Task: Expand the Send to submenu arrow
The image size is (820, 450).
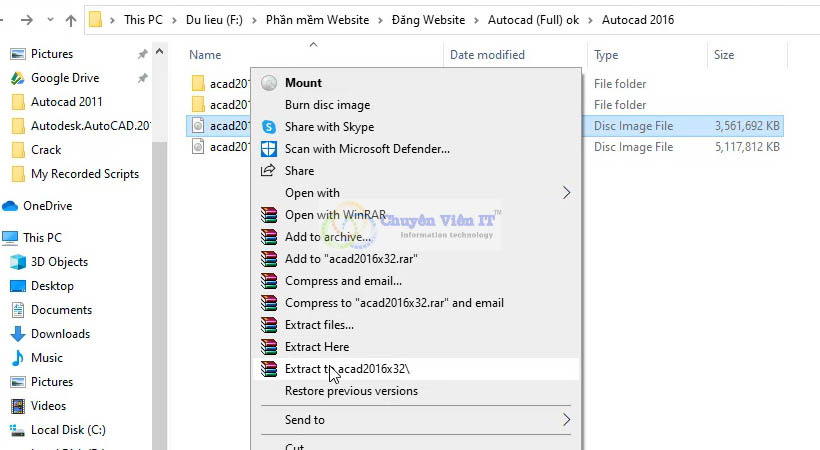Action: (x=566, y=419)
